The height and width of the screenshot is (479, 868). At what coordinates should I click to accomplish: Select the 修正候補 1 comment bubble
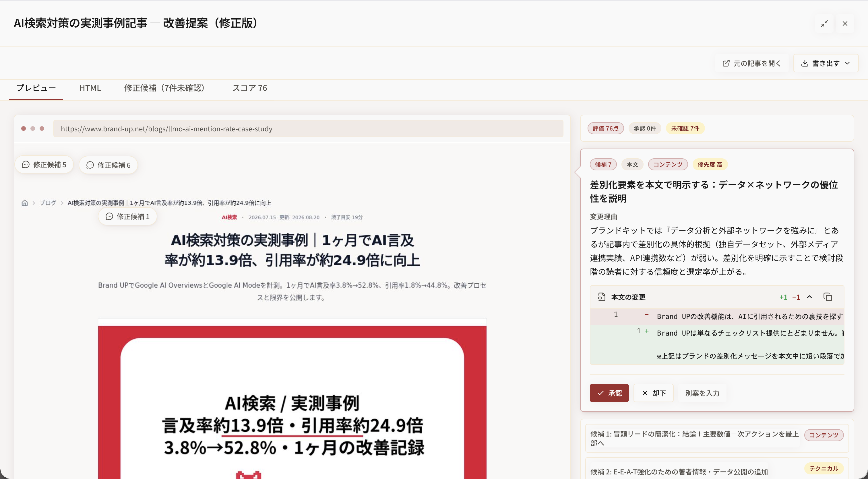pos(127,217)
